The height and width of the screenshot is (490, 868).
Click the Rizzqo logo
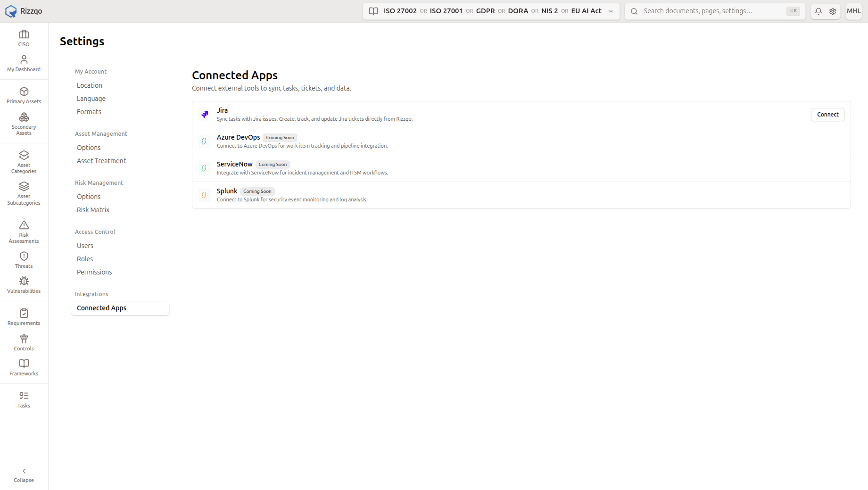click(24, 11)
